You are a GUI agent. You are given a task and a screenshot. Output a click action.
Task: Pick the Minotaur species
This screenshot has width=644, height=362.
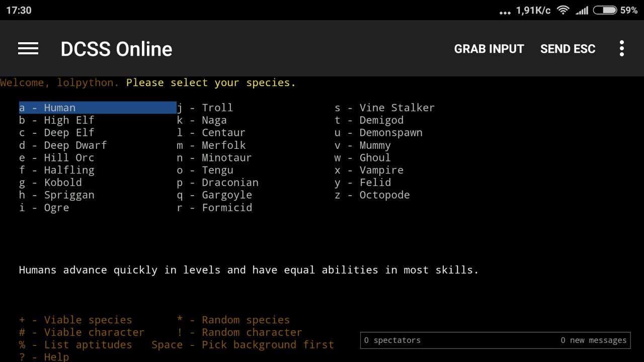(x=214, y=158)
